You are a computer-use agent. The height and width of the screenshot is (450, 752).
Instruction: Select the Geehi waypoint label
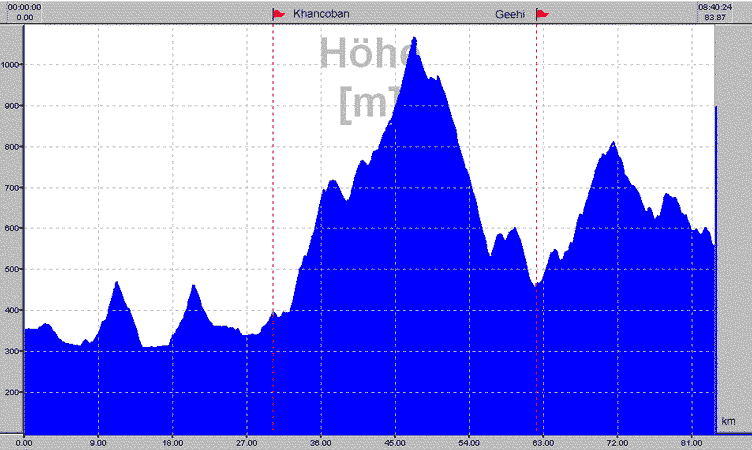pyautogui.click(x=510, y=15)
